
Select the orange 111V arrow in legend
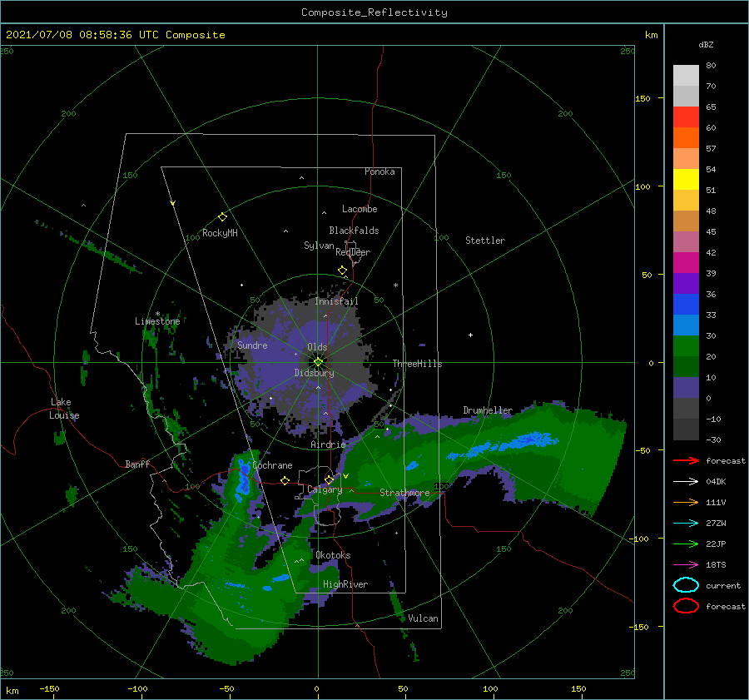[x=686, y=502]
